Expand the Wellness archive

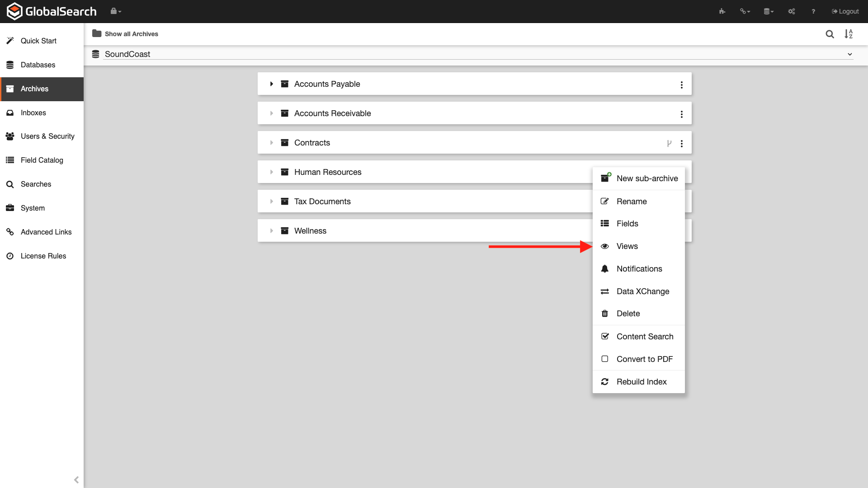(271, 231)
